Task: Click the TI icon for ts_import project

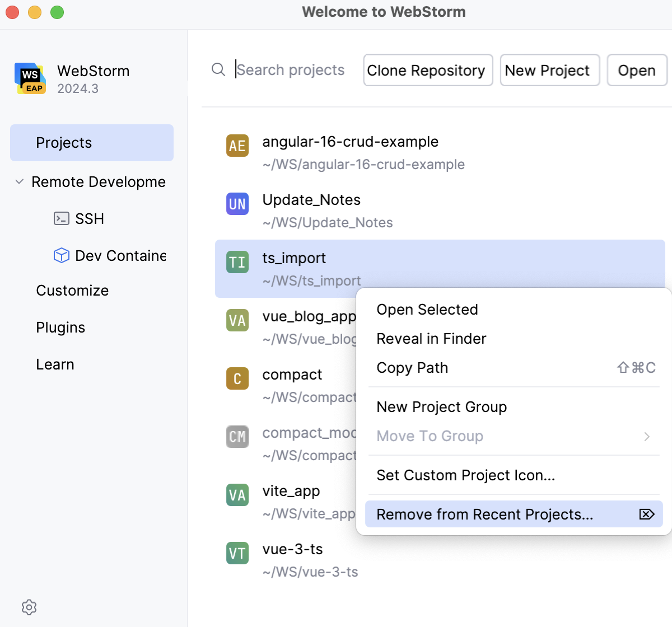Action: (237, 262)
